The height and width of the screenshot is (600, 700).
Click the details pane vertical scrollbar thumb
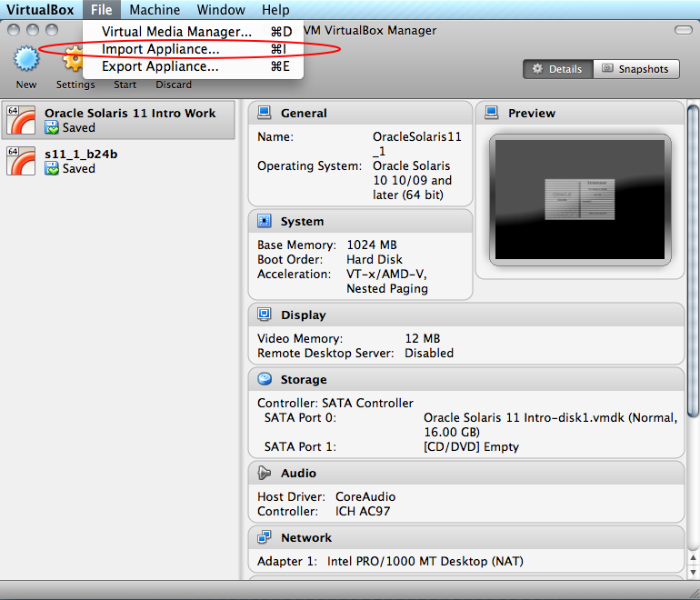(694, 261)
